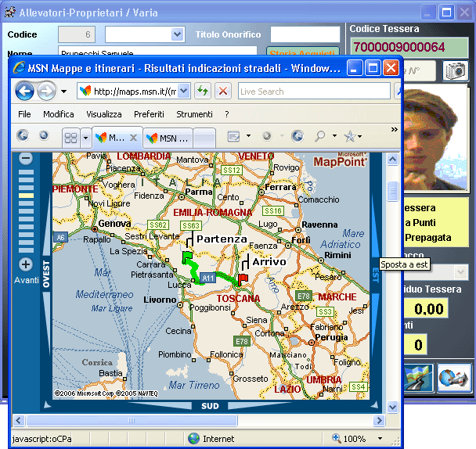Click the road map icon in Allevatori window
This screenshot has width=476, height=449.
pos(418,378)
